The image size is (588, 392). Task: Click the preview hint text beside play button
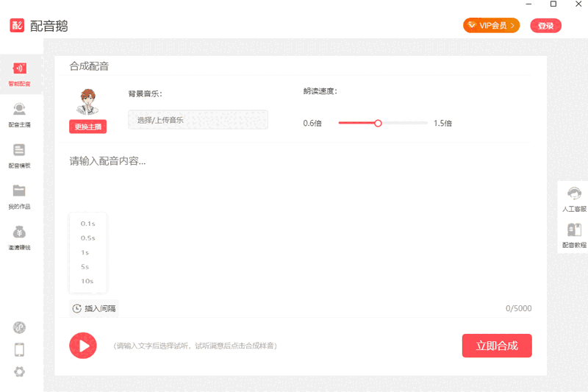click(195, 346)
